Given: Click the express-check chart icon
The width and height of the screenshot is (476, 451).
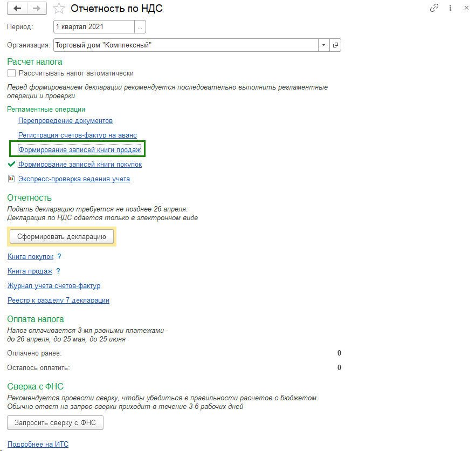Looking at the screenshot, I should [x=11, y=179].
